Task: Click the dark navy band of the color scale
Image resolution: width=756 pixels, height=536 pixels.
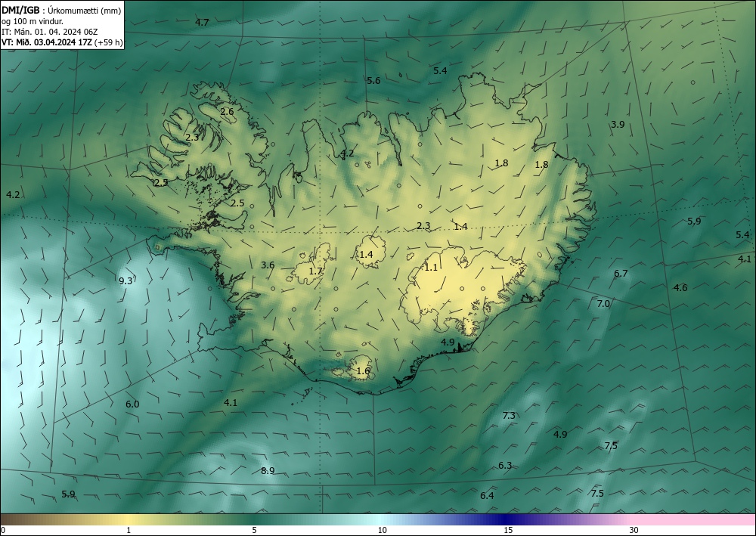Action: pyautogui.click(x=503, y=519)
